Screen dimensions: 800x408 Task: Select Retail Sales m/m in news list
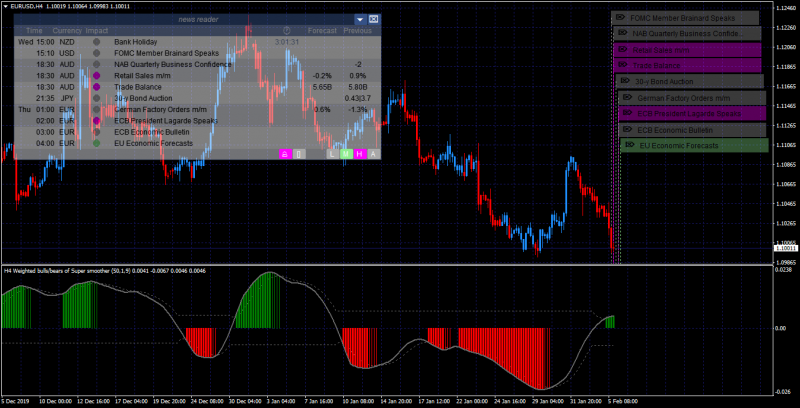click(197, 75)
